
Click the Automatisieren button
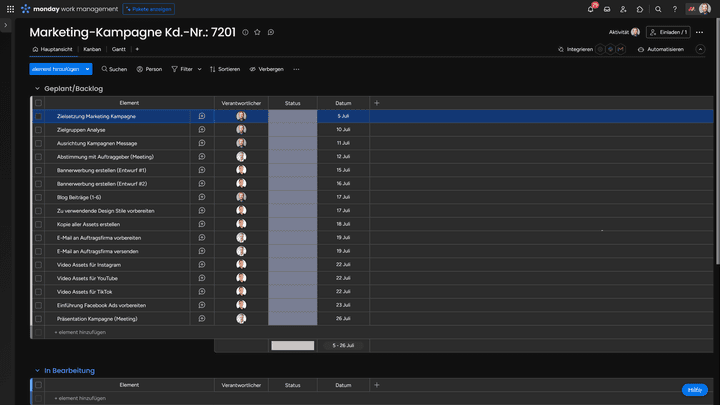click(x=661, y=49)
